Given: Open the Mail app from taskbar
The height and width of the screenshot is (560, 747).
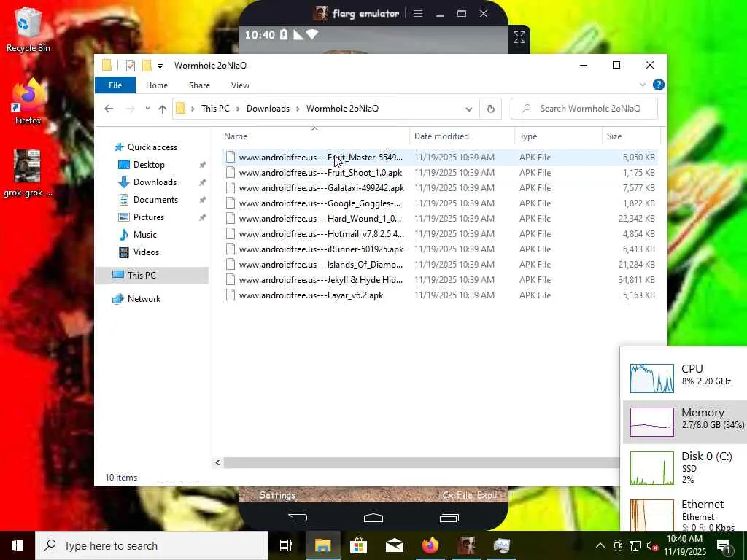Looking at the screenshot, I should point(395,545).
